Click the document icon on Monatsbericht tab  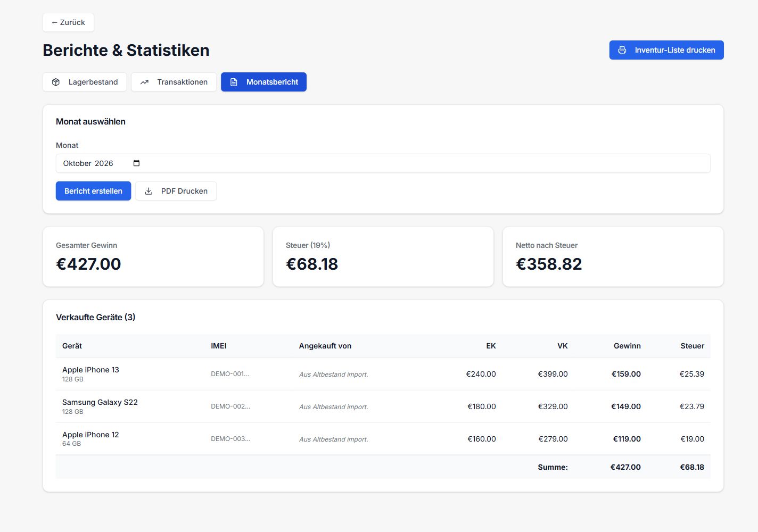pyautogui.click(x=234, y=82)
